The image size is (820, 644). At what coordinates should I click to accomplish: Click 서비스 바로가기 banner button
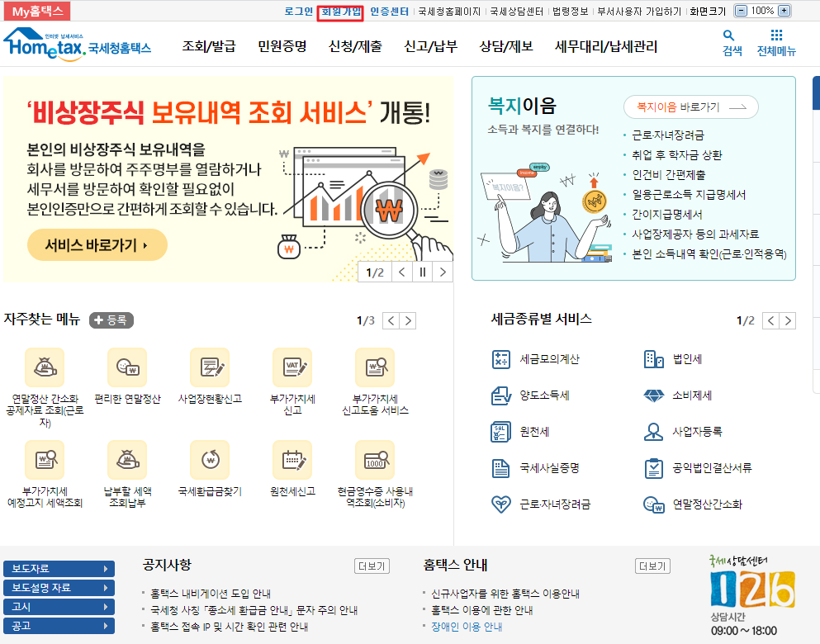click(x=97, y=244)
